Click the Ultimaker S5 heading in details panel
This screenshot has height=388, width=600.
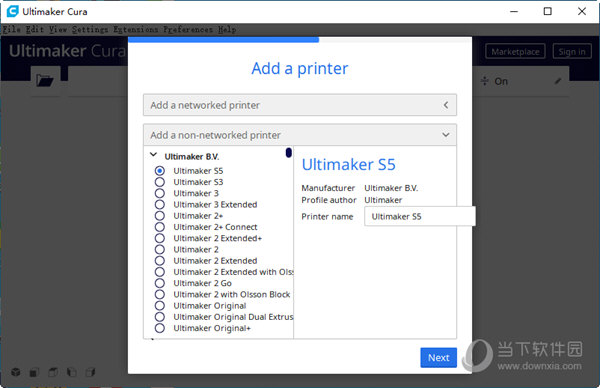[x=349, y=165]
